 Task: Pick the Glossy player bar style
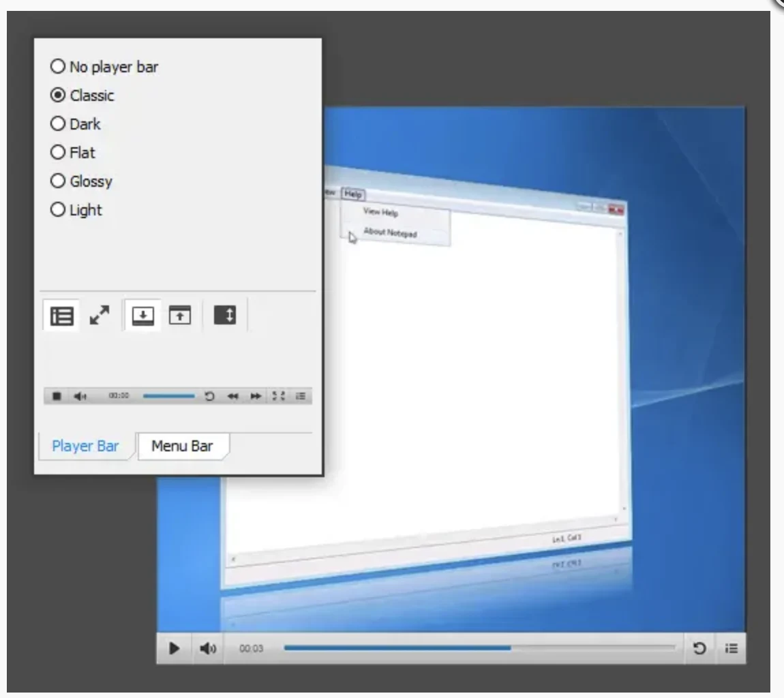click(x=81, y=181)
